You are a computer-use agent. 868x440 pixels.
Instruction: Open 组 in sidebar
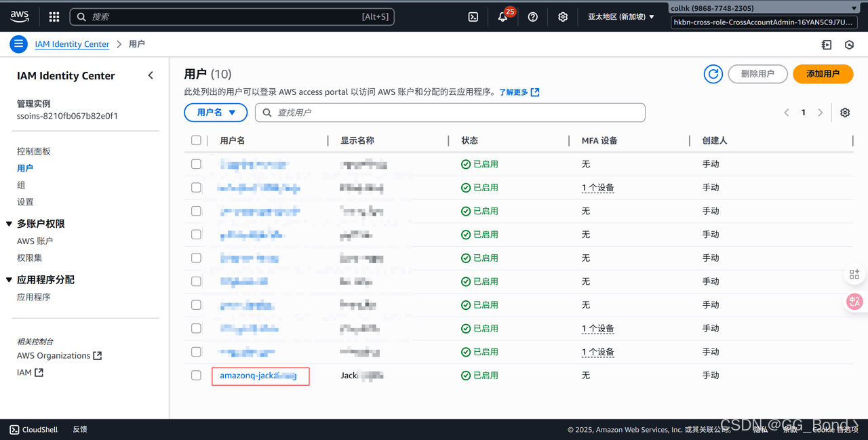(x=21, y=185)
